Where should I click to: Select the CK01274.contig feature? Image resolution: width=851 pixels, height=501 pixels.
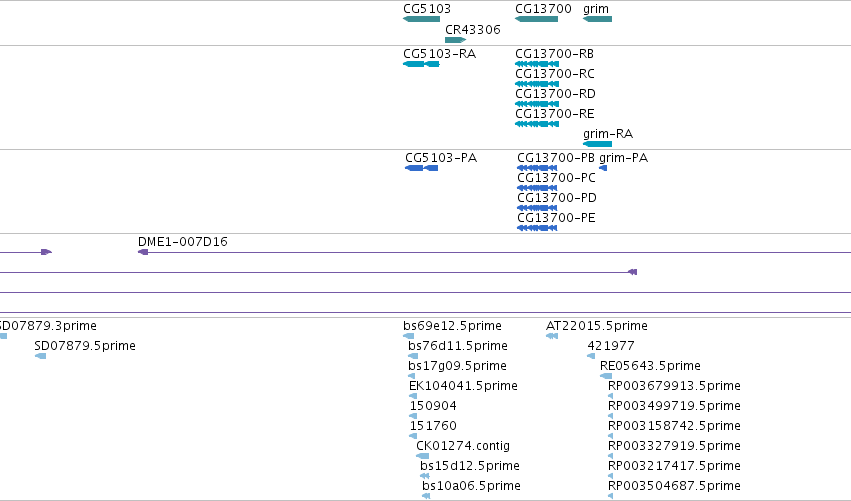[x=422, y=456]
